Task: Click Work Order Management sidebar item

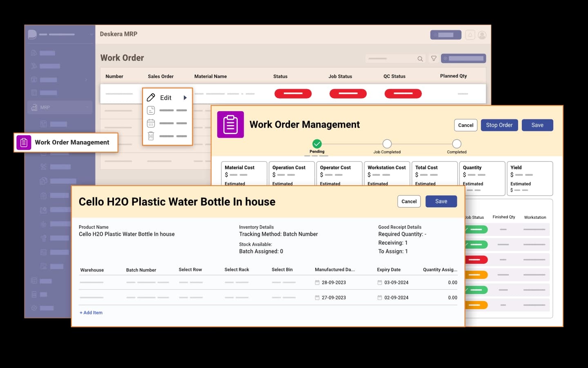Action: [66, 142]
